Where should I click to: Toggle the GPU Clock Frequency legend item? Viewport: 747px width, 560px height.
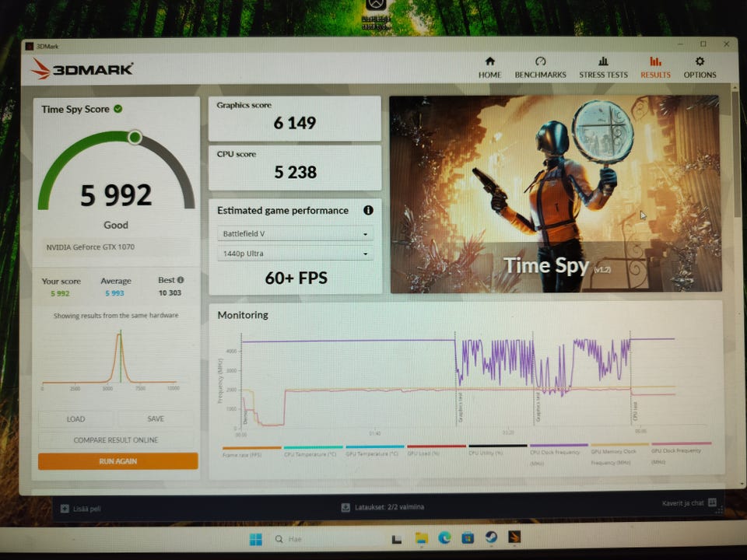(x=681, y=453)
